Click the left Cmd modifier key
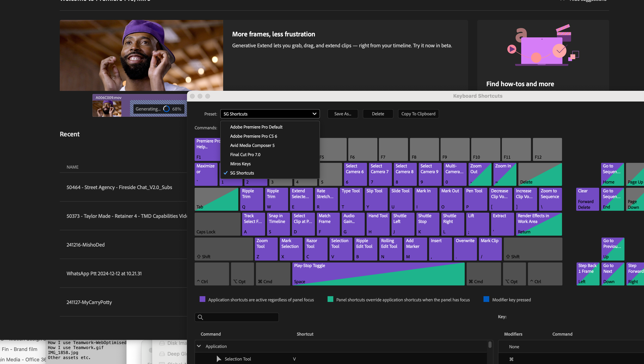This screenshot has width=644, height=364. [273, 274]
